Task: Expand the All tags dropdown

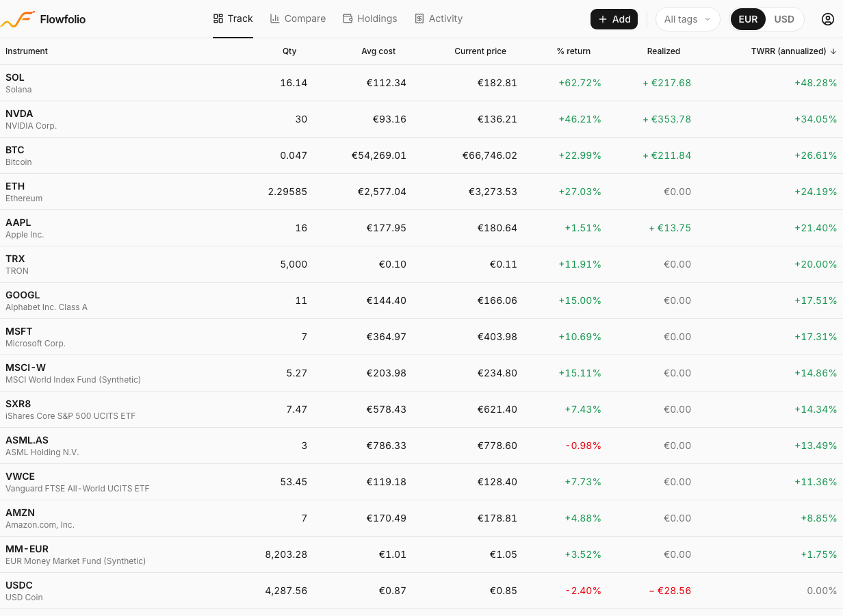Action: [x=688, y=19]
